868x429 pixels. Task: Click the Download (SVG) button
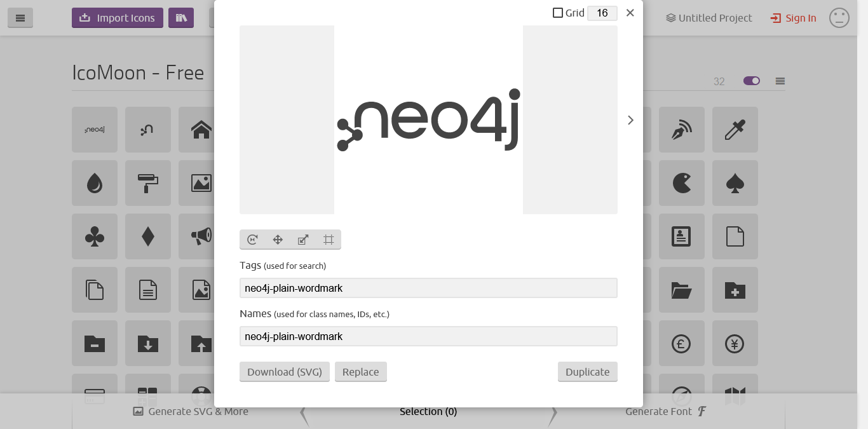click(285, 372)
